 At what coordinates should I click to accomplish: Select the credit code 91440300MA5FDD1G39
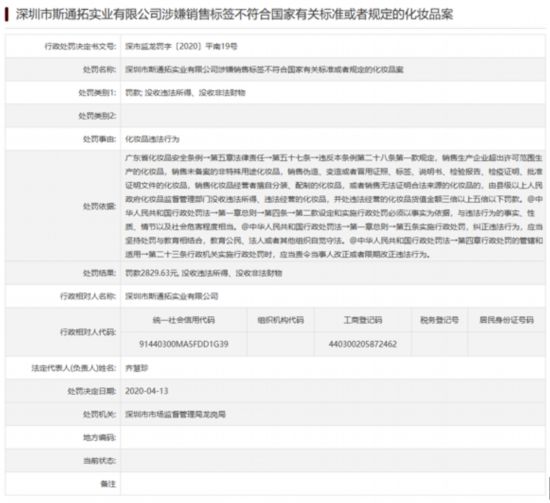coord(184,344)
